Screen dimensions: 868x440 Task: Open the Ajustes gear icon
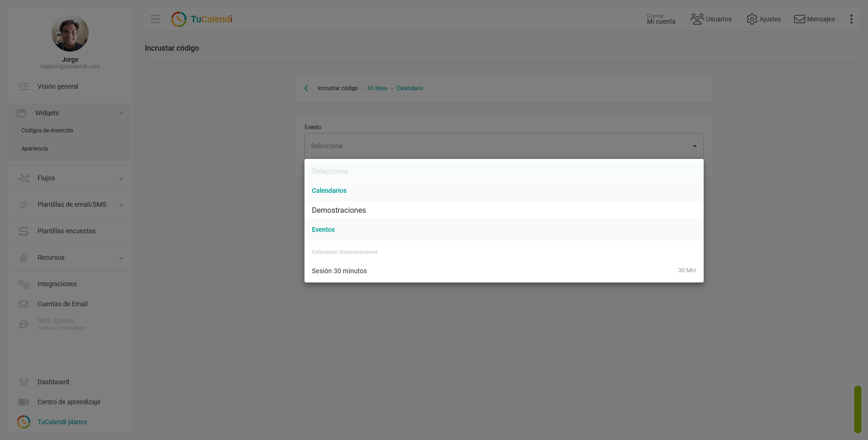(x=751, y=19)
